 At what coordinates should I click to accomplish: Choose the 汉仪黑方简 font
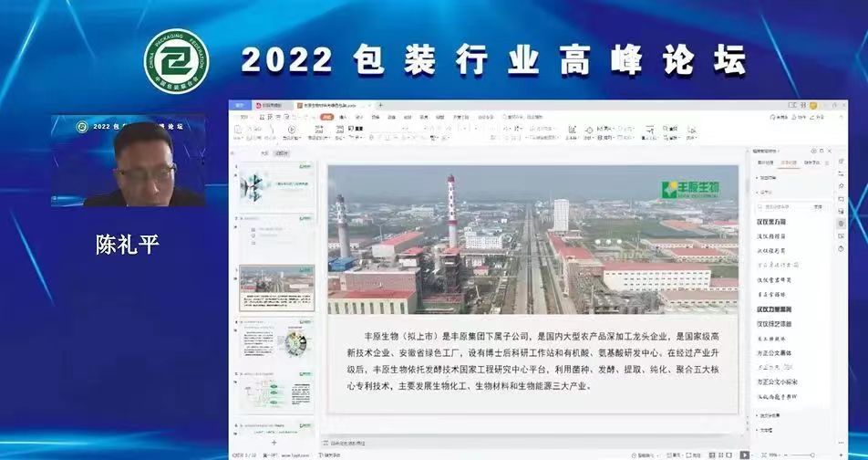point(771,222)
